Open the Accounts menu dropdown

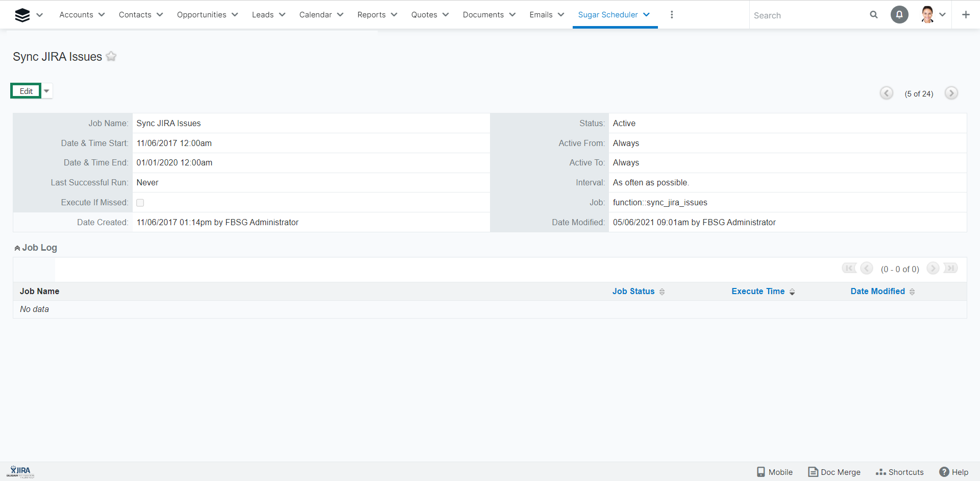tap(102, 15)
